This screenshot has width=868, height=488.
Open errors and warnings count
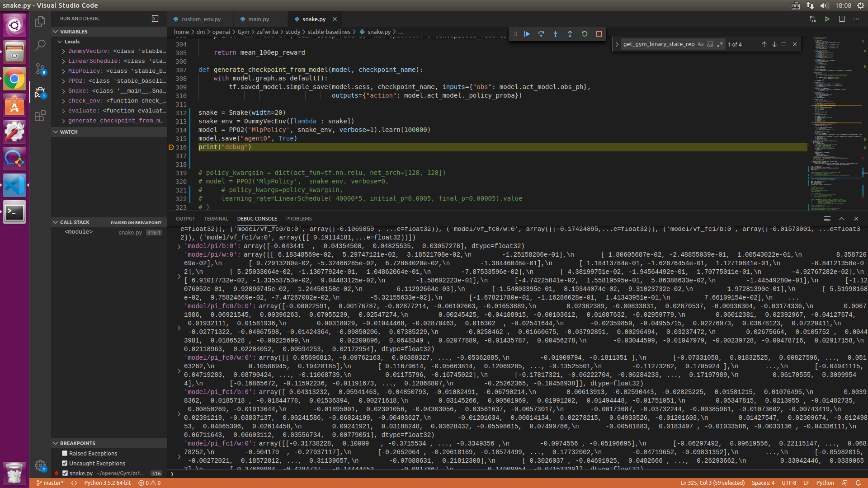click(150, 483)
